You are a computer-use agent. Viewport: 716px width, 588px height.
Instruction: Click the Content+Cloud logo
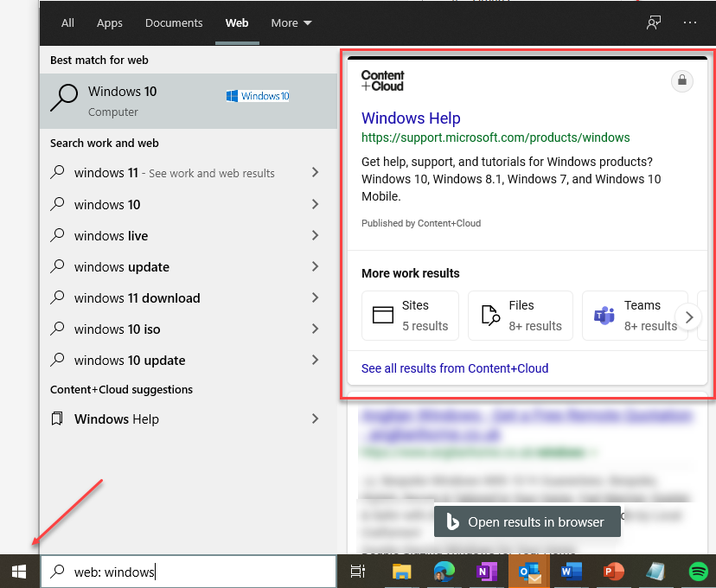(383, 80)
